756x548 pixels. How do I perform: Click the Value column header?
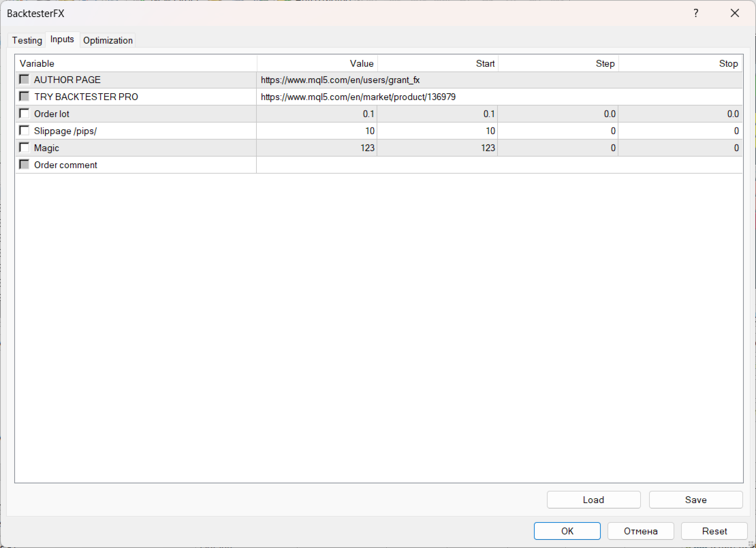pos(317,63)
